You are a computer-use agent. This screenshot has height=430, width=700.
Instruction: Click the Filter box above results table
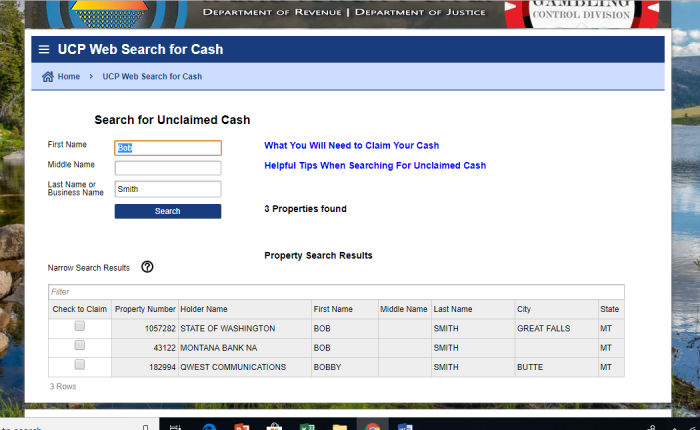point(336,292)
